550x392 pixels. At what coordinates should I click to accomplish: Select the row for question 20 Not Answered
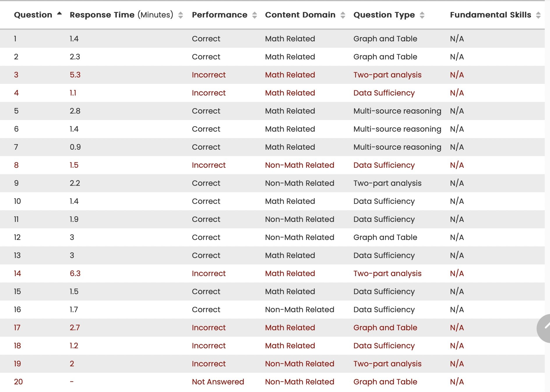click(218, 382)
